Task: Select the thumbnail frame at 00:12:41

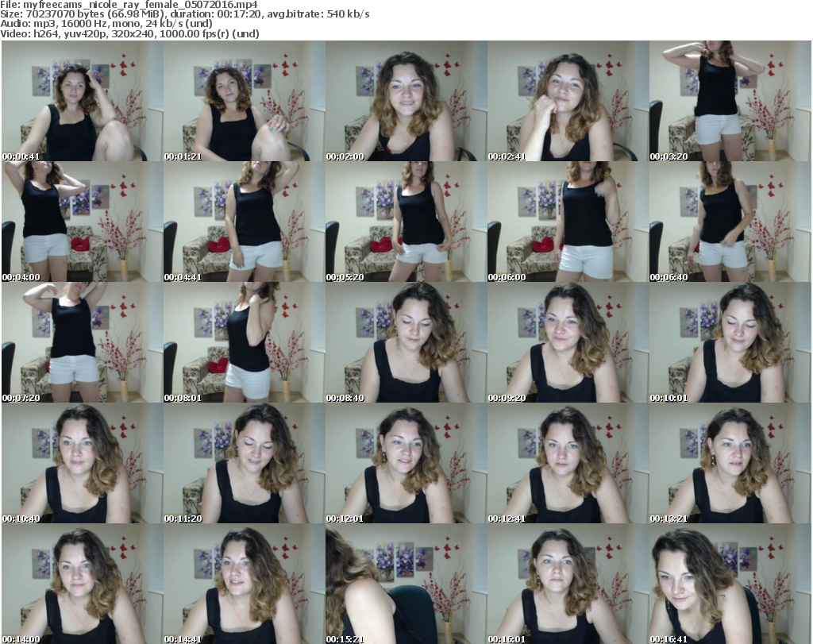Action: coord(568,463)
